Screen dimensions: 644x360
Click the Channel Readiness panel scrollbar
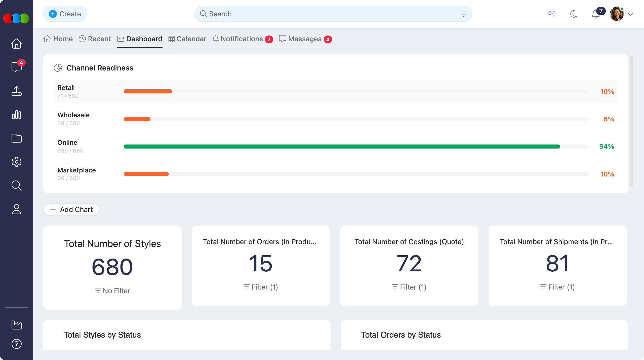(631, 121)
